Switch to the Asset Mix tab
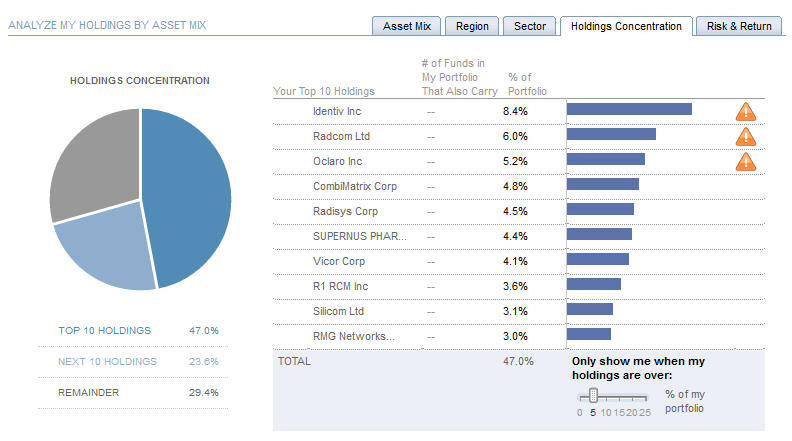 [x=404, y=26]
